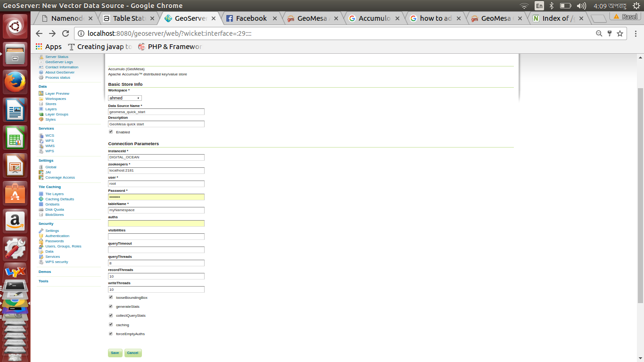Viewport: 644px width, 362px height.
Task: Switch to the Facebook browser tab
Action: click(251, 18)
